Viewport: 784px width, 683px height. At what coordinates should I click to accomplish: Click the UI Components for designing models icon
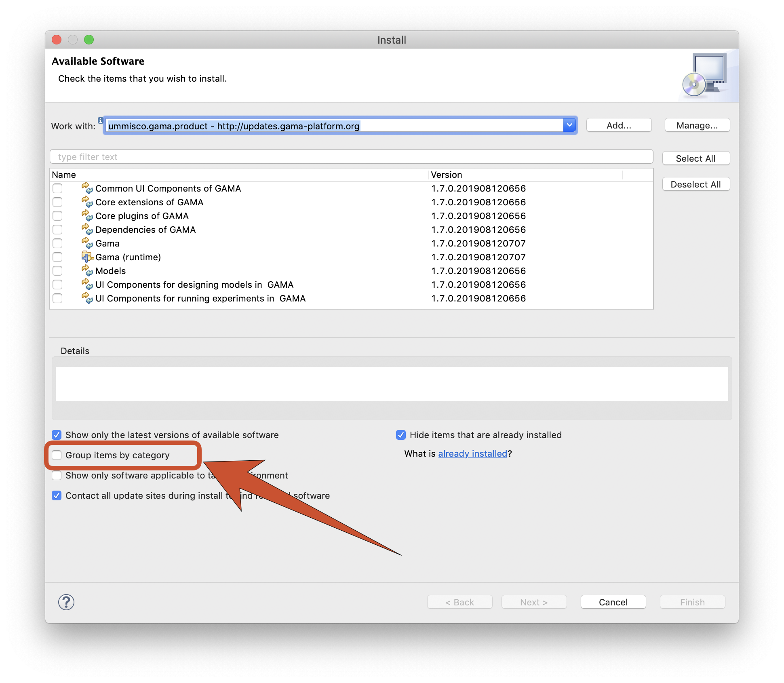pos(87,285)
